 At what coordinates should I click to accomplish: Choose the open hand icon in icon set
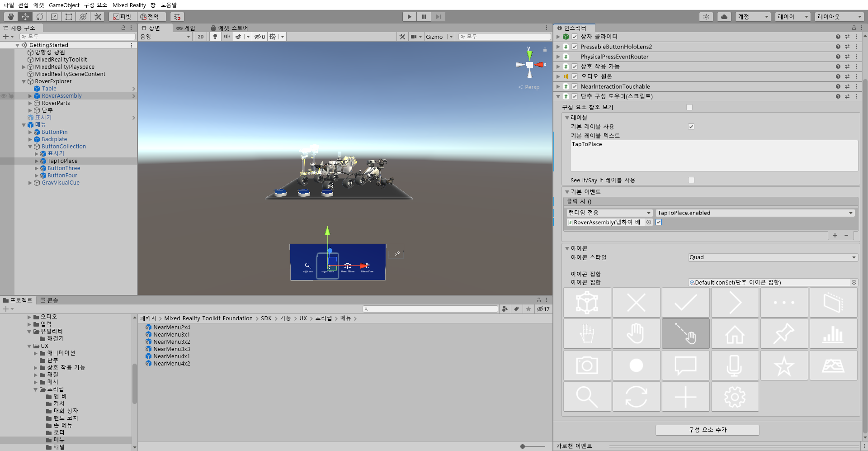(636, 334)
